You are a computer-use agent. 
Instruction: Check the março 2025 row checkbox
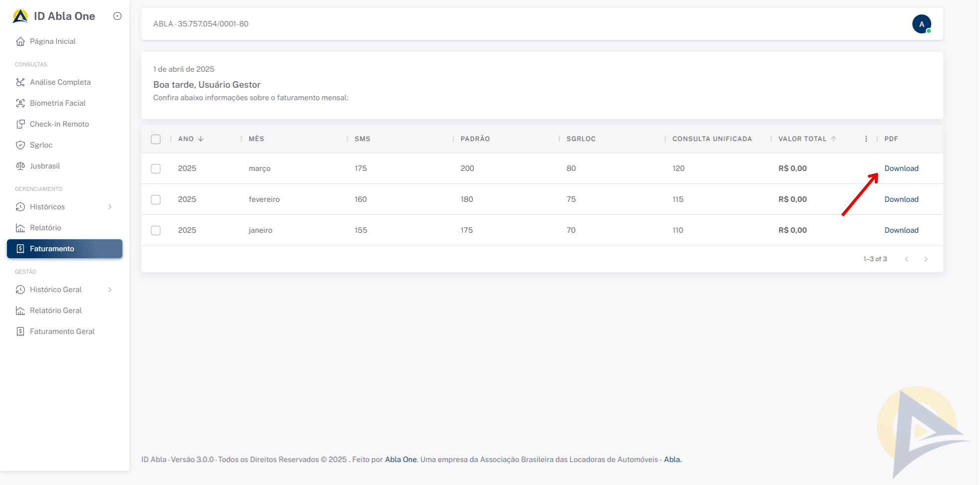[x=156, y=168]
